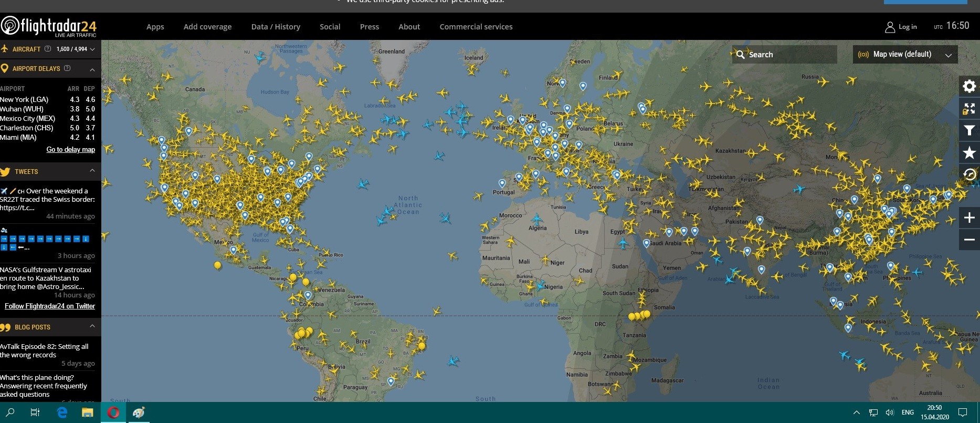Open the Map view (default) dropdown
This screenshot has width=980, height=423.
(905, 54)
